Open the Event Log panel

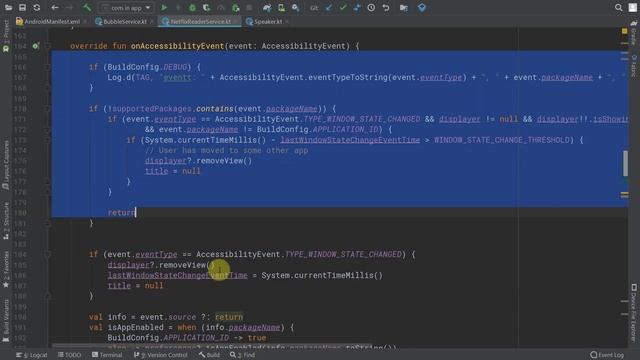(607, 355)
